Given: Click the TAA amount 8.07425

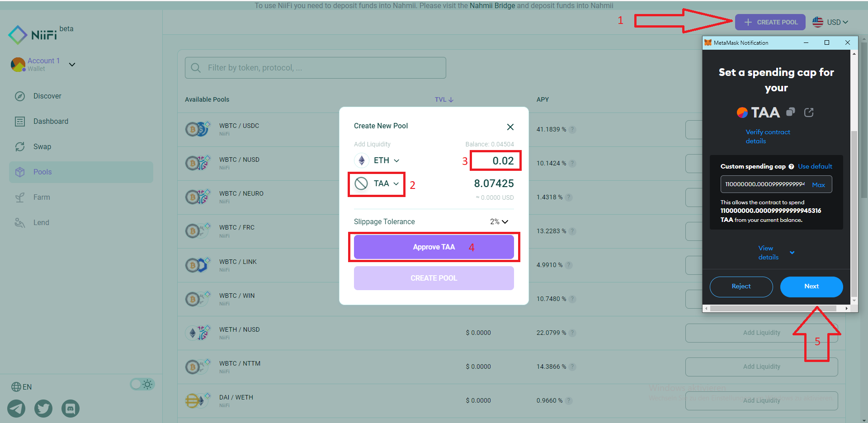Looking at the screenshot, I should pyautogui.click(x=494, y=183).
